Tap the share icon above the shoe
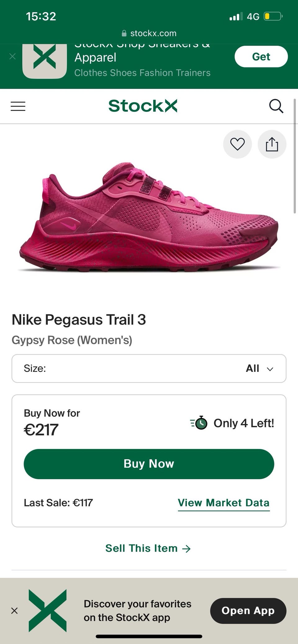 tap(272, 144)
